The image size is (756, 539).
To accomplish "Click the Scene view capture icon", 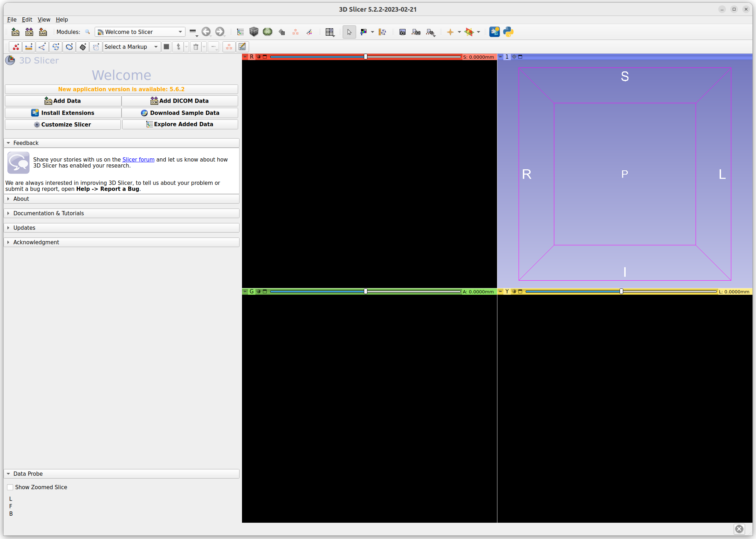I will (416, 32).
